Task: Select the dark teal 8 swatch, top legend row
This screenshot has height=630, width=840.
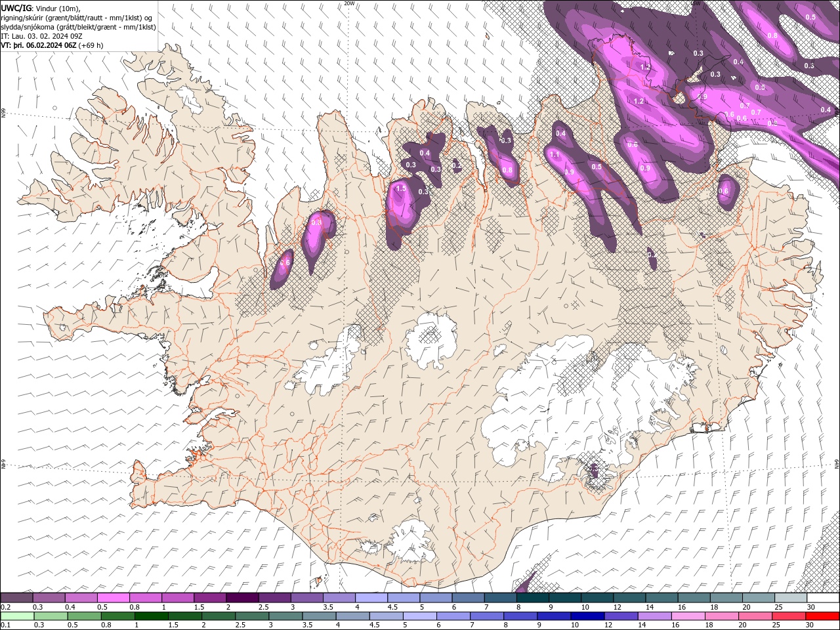Action: tap(533, 597)
